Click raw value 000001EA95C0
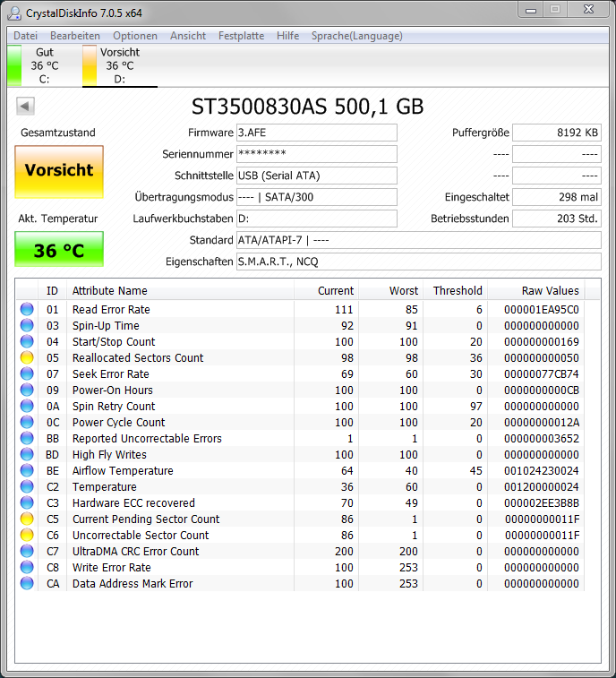The image size is (616, 678). coord(541,310)
